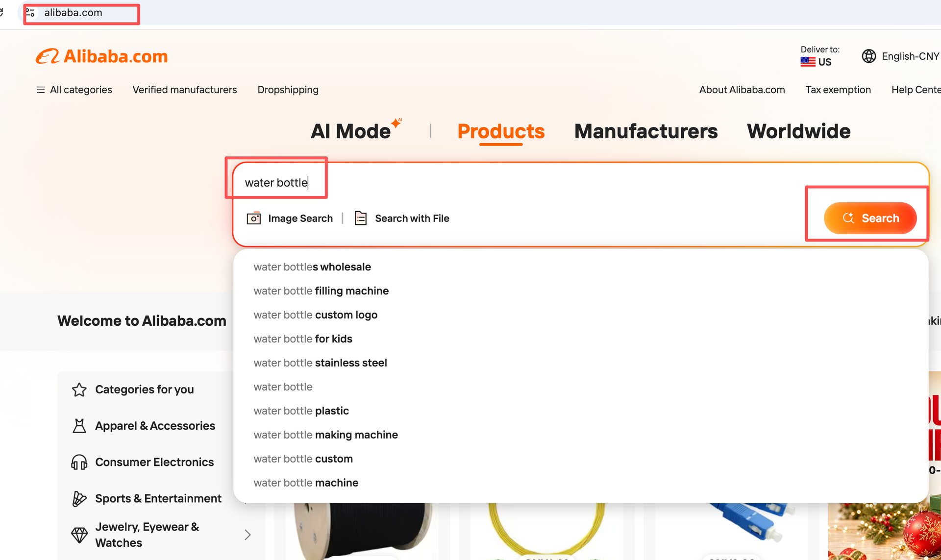Click the diamond icon for Jewelry, Eyewear & Watches
The image size is (941, 560).
tap(79, 535)
